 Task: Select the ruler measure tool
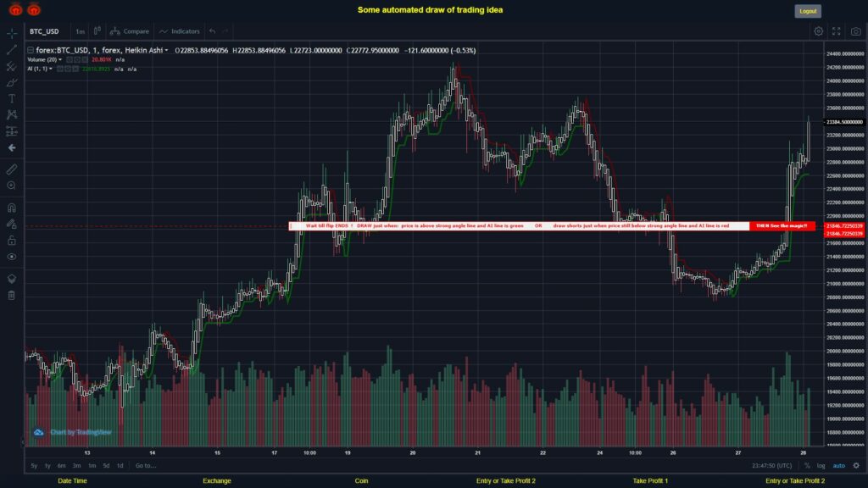[12, 169]
